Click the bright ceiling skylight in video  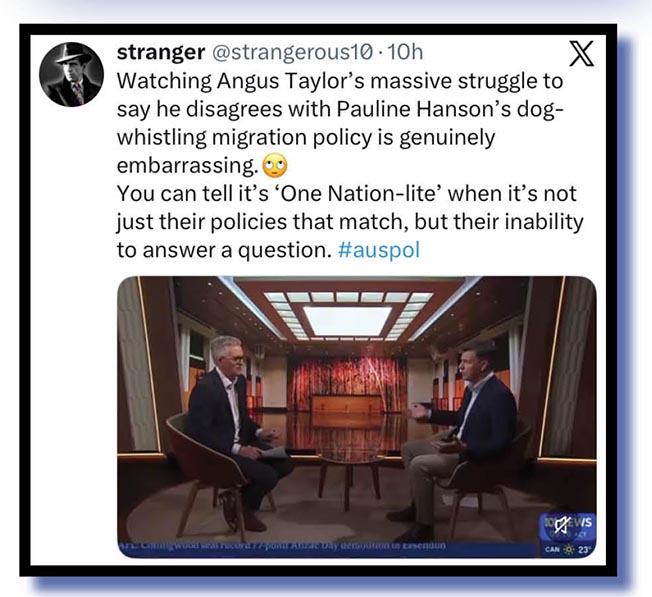point(347,320)
